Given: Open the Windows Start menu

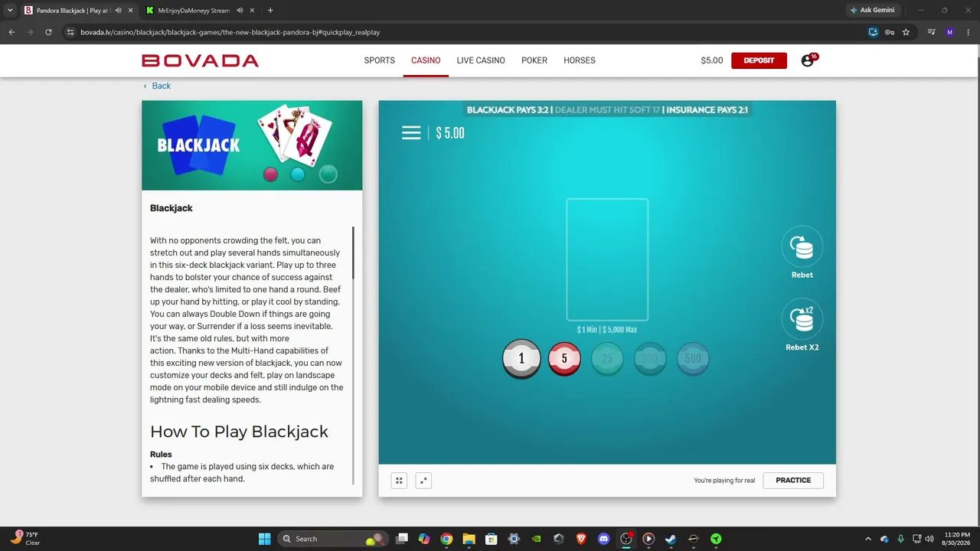Looking at the screenshot, I should click(264, 539).
